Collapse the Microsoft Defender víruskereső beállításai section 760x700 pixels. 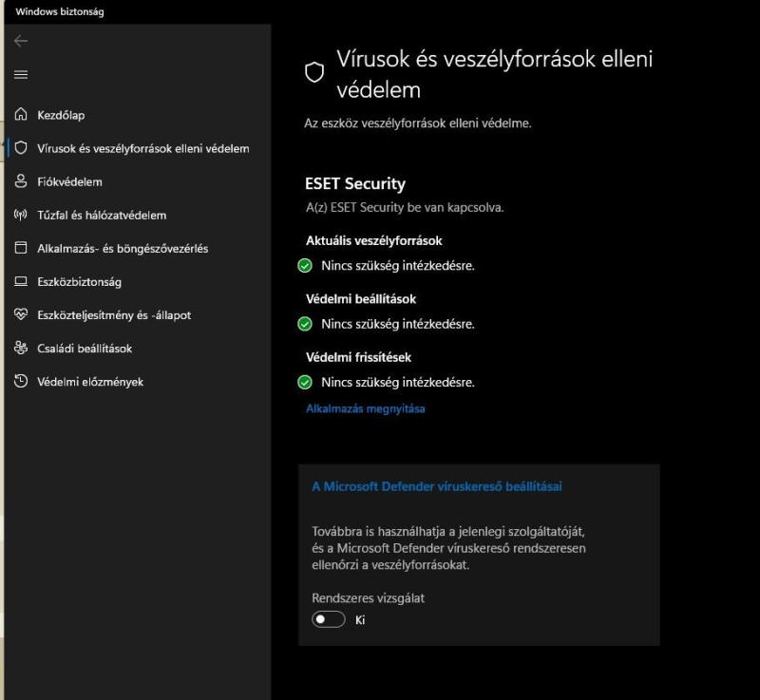(x=437, y=486)
